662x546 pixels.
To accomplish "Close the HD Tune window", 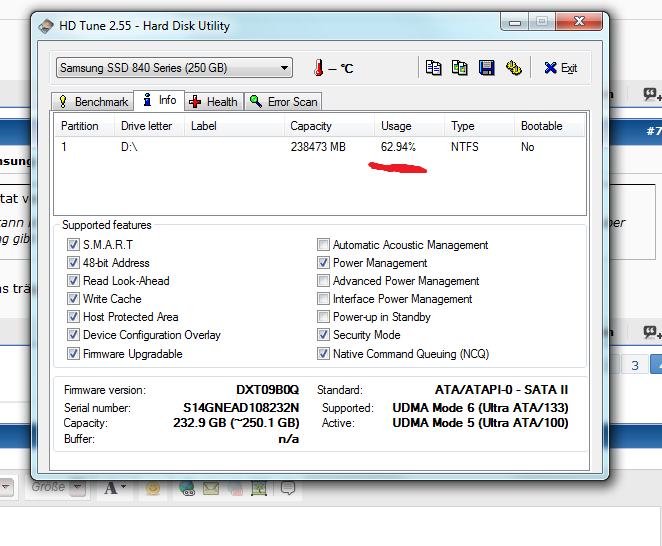I will [x=579, y=21].
